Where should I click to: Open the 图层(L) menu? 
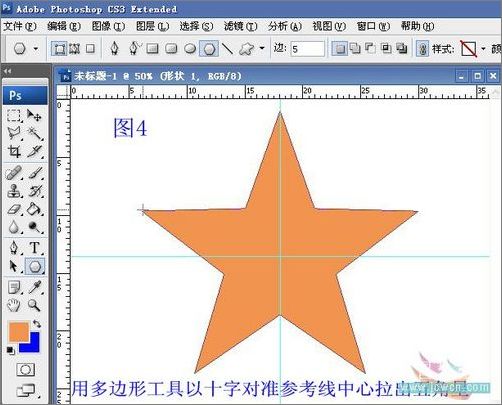(x=152, y=26)
